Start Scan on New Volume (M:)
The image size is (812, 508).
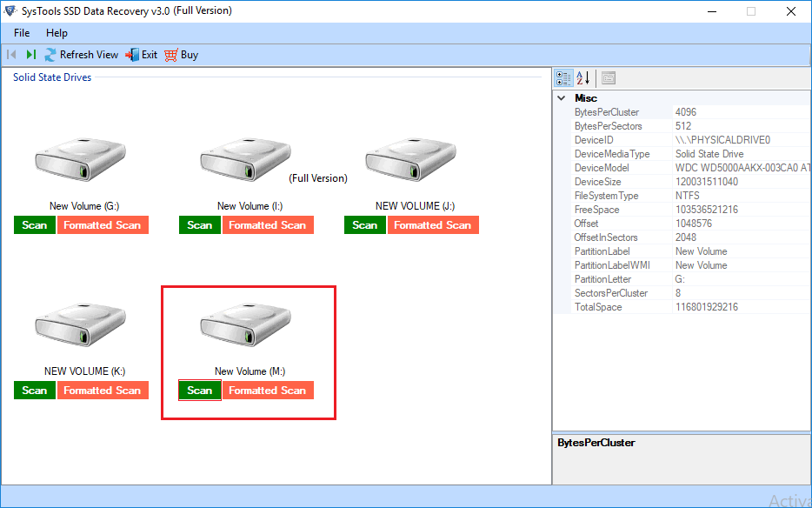pyautogui.click(x=200, y=391)
